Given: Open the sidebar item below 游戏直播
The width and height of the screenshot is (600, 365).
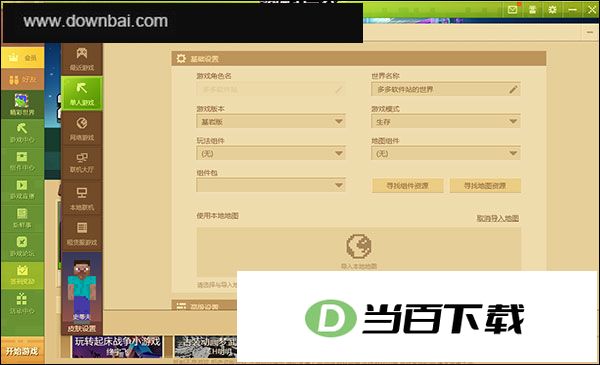Looking at the screenshot, I should [x=23, y=218].
